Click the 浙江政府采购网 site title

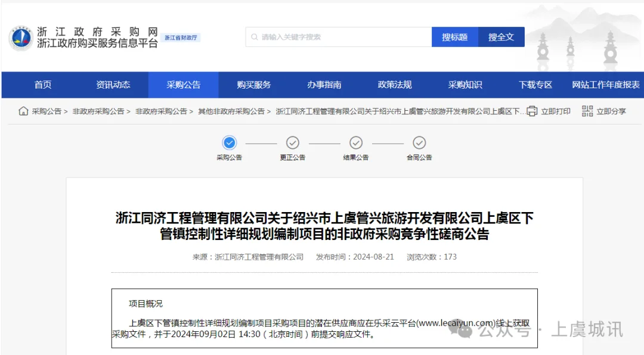click(97, 32)
